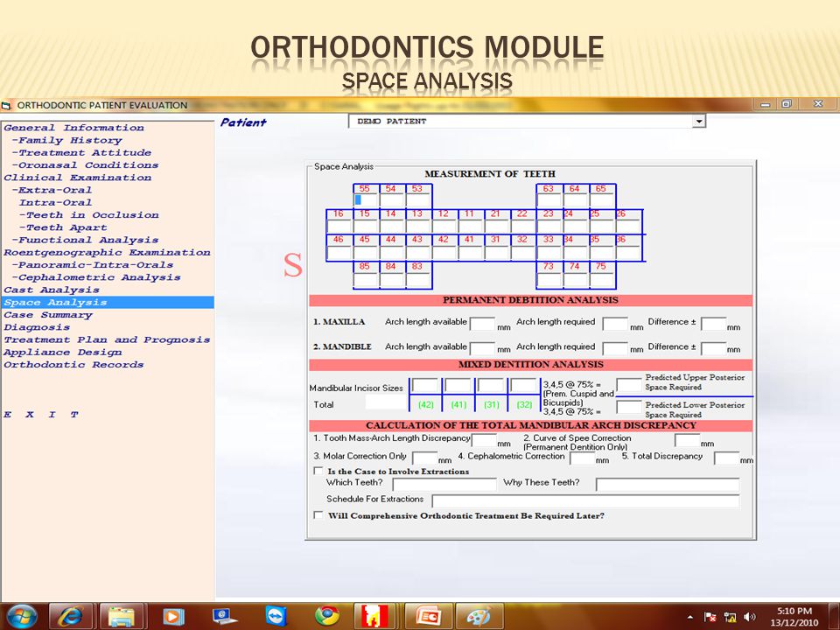The height and width of the screenshot is (630, 840).
Task: Open Functional Analysis page
Action: click(85, 240)
